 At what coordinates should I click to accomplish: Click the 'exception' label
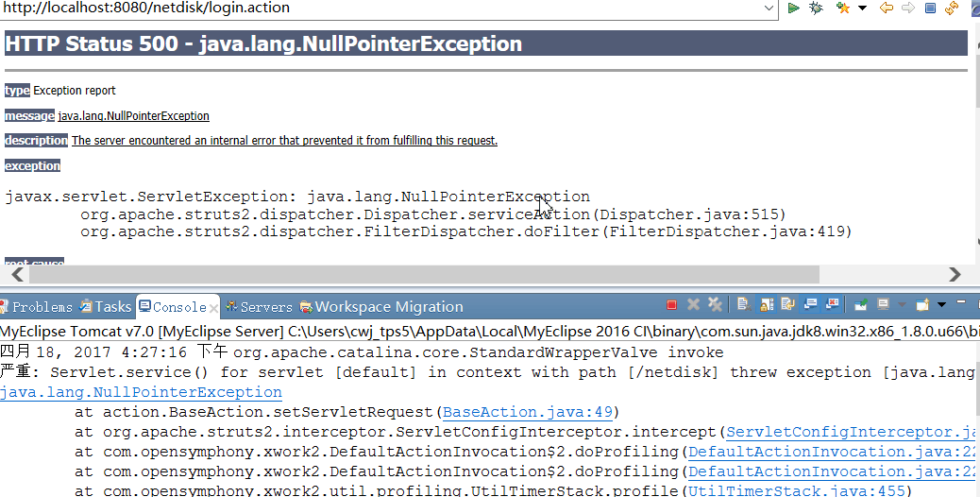coord(32,165)
